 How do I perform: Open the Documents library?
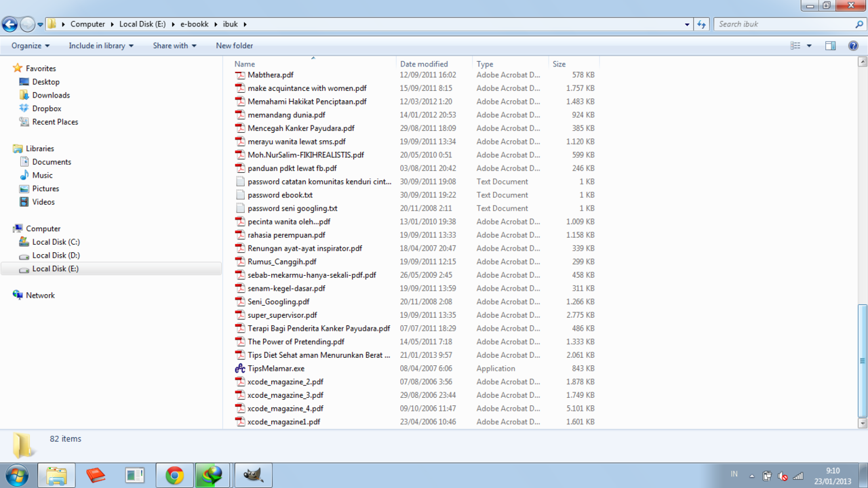point(52,162)
